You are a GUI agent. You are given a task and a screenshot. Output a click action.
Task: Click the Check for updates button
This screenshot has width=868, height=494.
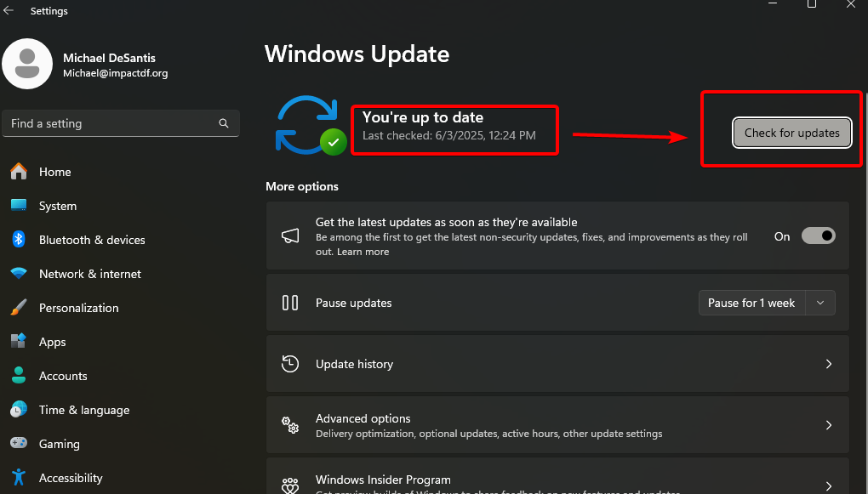(791, 133)
